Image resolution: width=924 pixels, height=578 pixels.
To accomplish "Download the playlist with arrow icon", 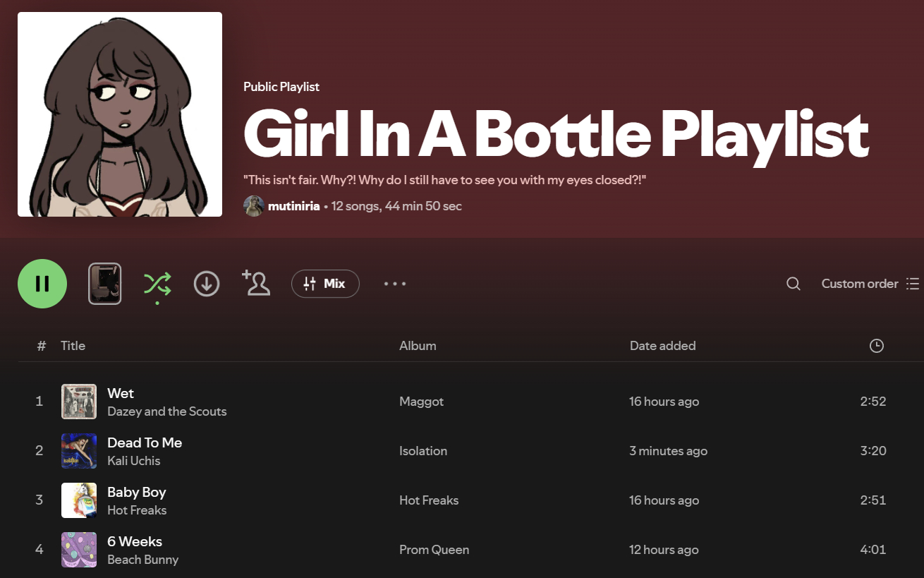I will point(207,284).
